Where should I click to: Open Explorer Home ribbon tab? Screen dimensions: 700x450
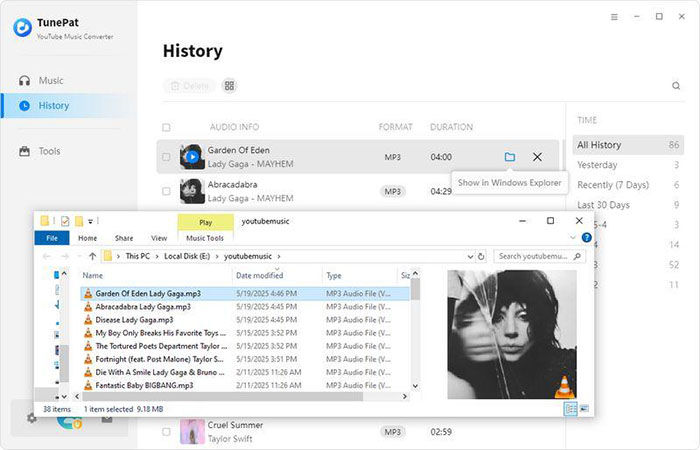point(88,238)
